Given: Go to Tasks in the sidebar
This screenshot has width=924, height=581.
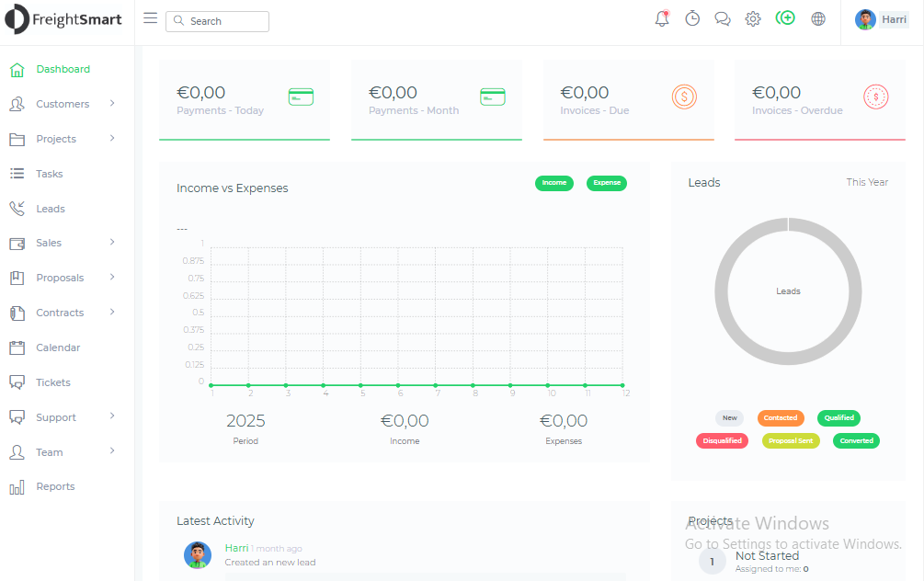Looking at the screenshot, I should pyautogui.click(x=50, y=174).
